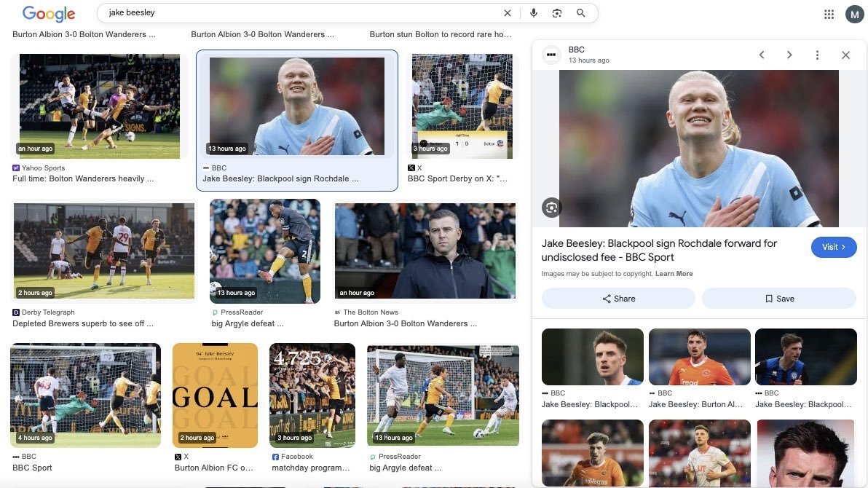
Task: Open the Google apps grid
Action: point(829,15)
